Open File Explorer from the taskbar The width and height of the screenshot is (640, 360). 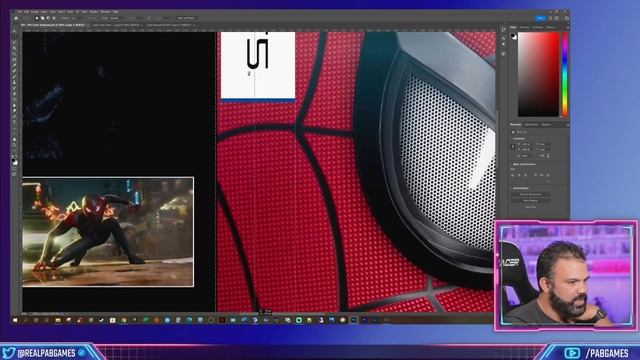tap(58, 320)
